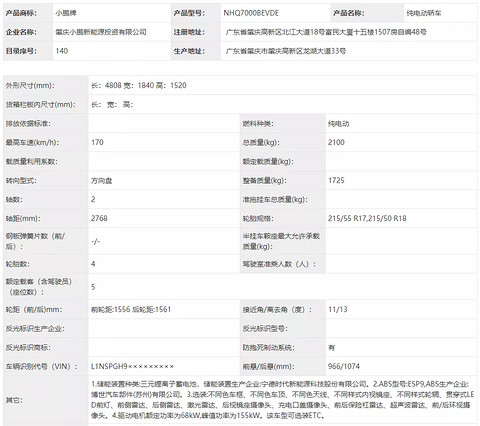This screenshot has height=426, width=480.
Task: Click the 目录序号 label
Action: [x=21, y=51]
